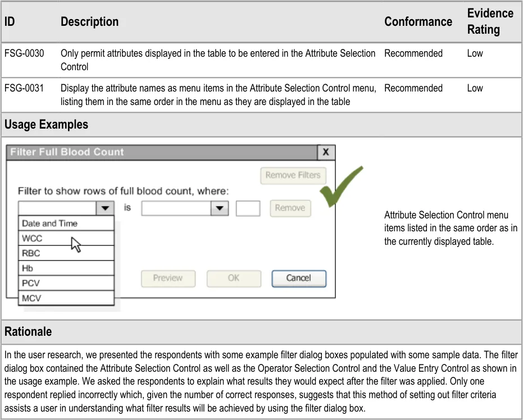Screen dimensions: 523x420
Task: Click the 'Filter Full Blood Count' title bar
Action: coord(162,152)
